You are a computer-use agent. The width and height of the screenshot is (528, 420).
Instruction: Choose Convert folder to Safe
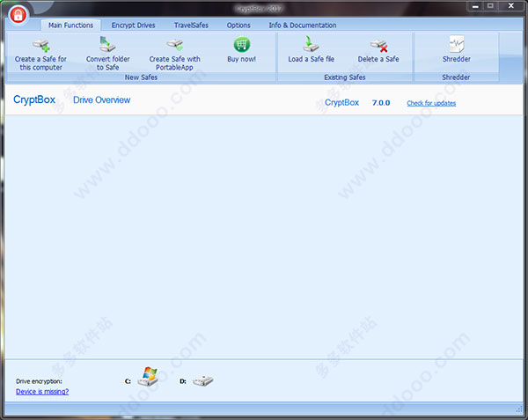pyautogui.click(x=107, y=55)
